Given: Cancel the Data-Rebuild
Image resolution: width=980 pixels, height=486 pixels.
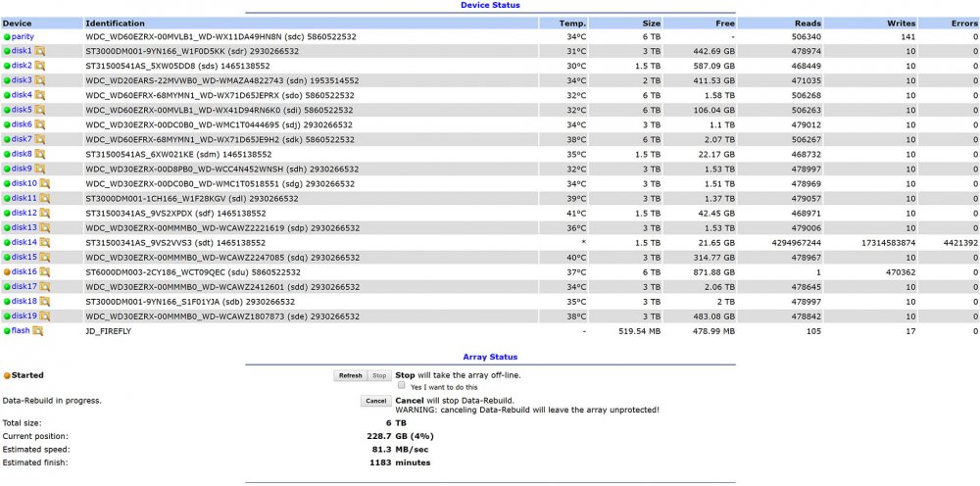Looking at the screenshot, I should [x=375, y=401].
